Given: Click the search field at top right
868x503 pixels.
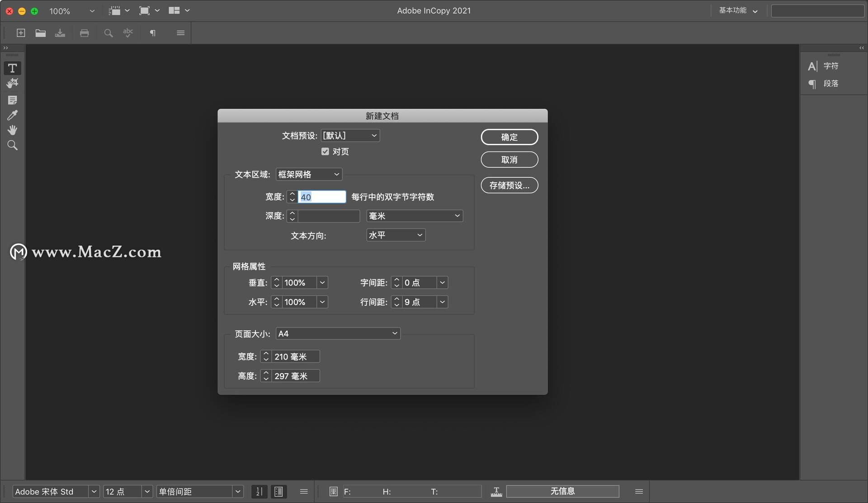Looking at the screenshot, I should pos(817,11).
